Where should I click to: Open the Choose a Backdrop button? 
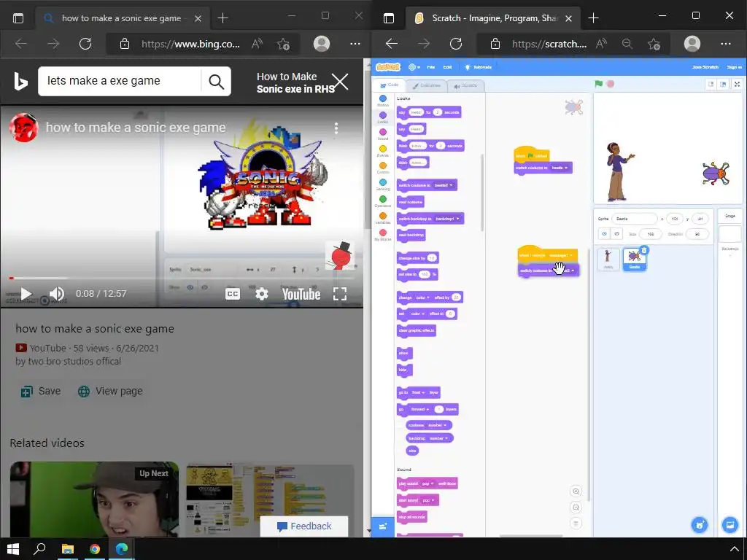tap(729, 525)
